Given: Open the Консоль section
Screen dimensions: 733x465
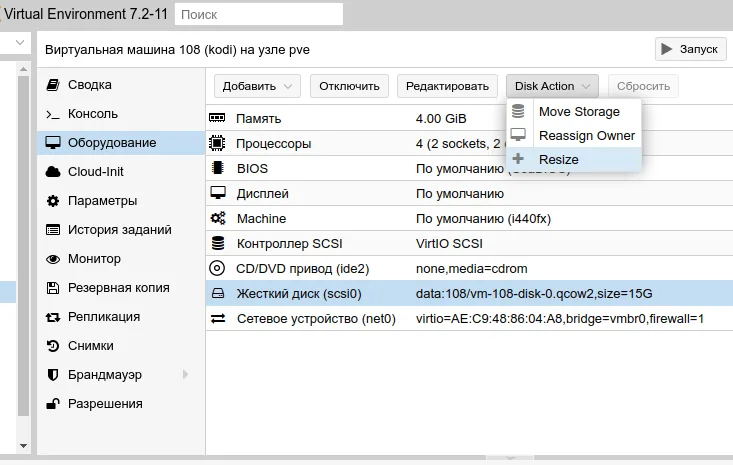Looking at the screenshot, I should tap(121, 114).
